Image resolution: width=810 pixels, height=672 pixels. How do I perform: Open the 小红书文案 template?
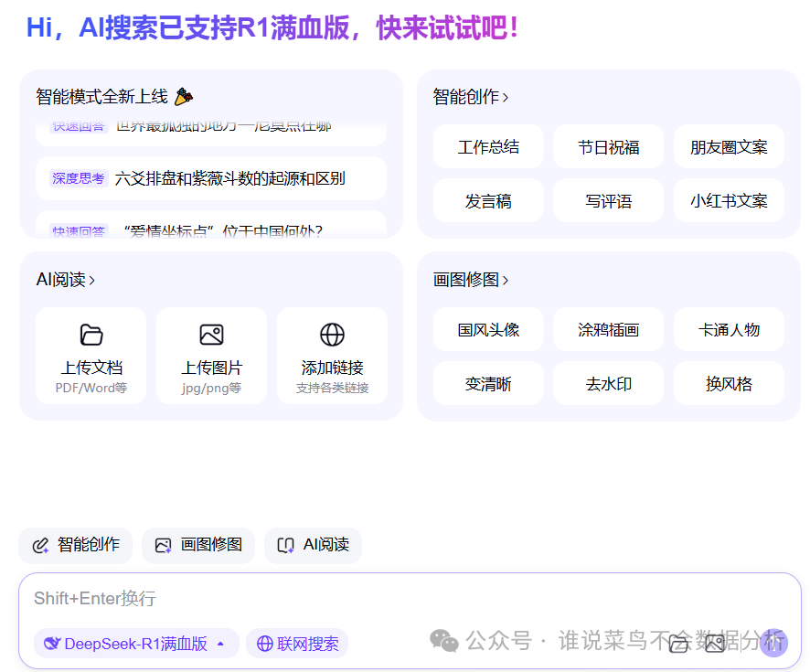pyautogui.click(x=729, y=201)
